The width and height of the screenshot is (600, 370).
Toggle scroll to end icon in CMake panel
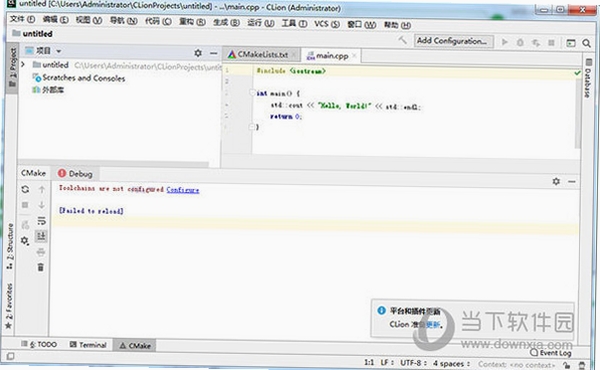(41, 236)
